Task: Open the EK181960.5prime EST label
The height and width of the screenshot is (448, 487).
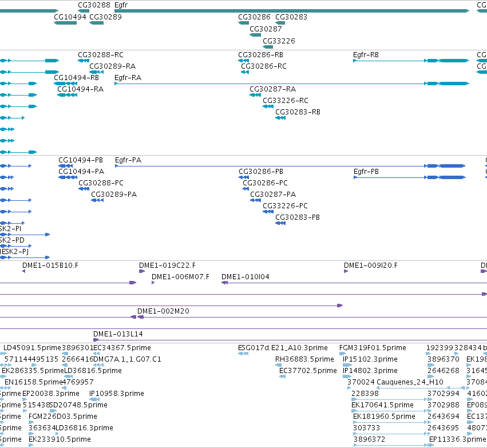Action: tap(384, 417)
